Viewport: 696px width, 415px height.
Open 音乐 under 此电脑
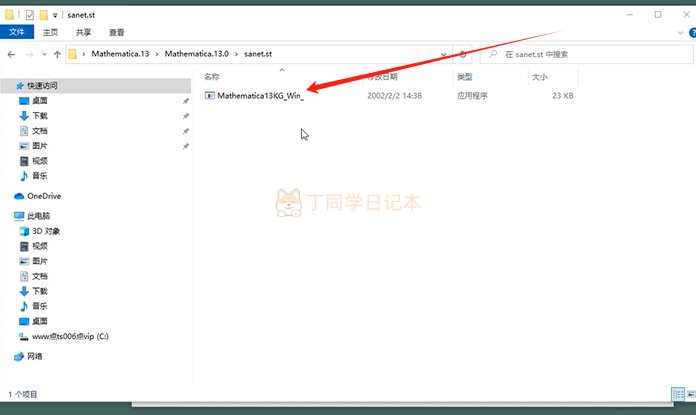pyautogui.click(x=40, y=306)
